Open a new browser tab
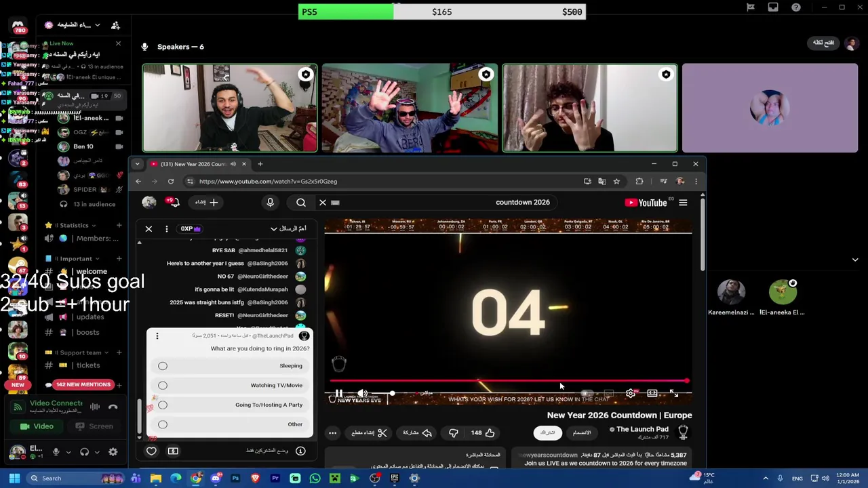 (260, 164)
